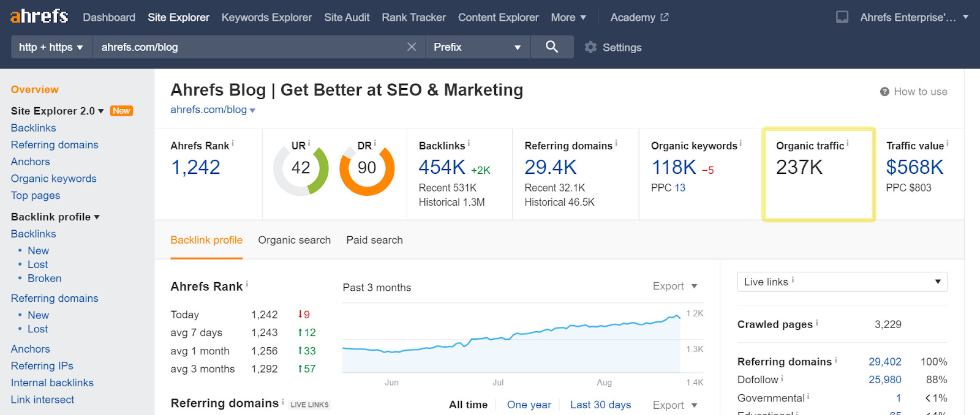Expand the Live links dropdown
This screenshot has width=980, height=415.
pos(842,282)
